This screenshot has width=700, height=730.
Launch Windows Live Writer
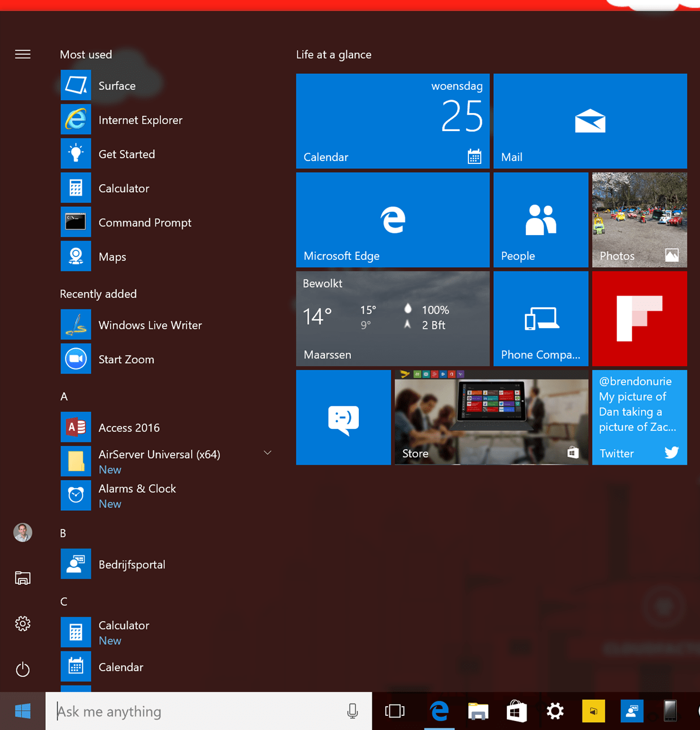[149, 325]
